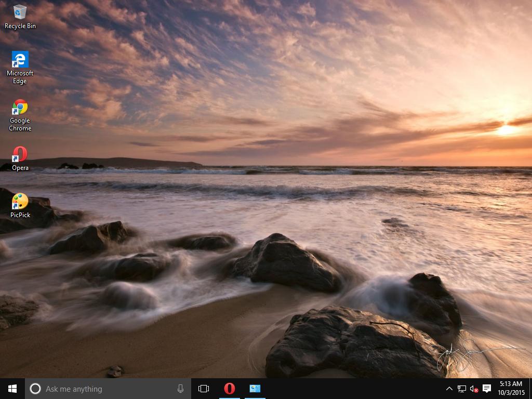Start Opera via its desktop shortcut
The image size is (532, 399).
20,155
